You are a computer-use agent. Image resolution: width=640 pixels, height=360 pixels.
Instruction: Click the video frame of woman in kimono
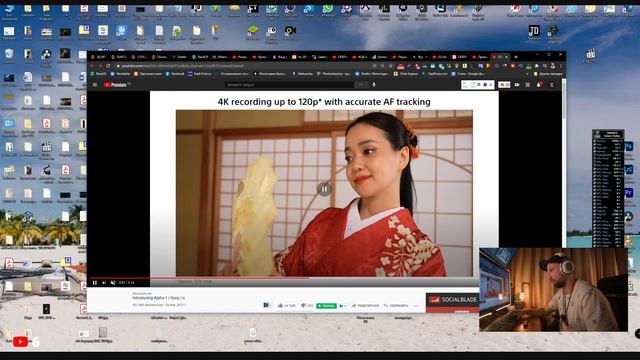point(324,193)
